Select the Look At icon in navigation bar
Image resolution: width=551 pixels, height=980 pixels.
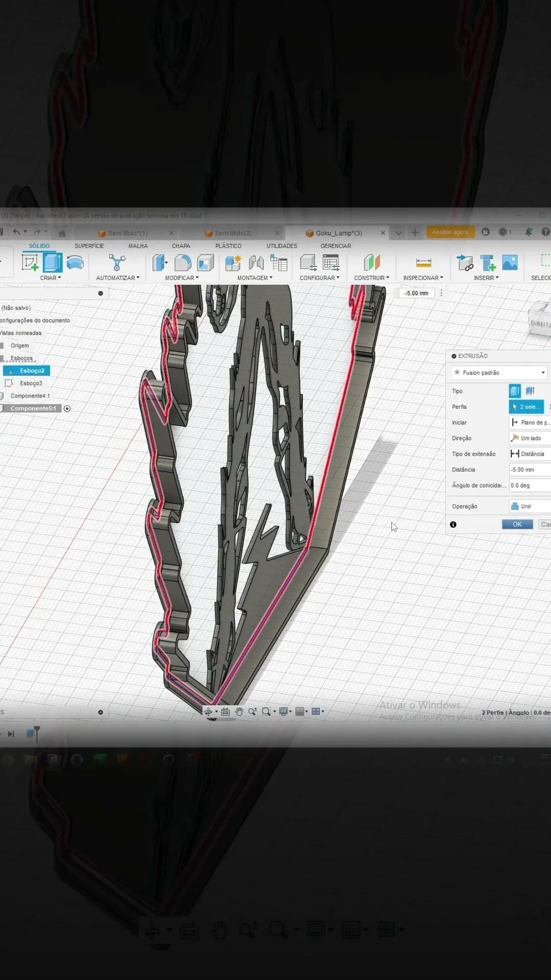point(225,712)
